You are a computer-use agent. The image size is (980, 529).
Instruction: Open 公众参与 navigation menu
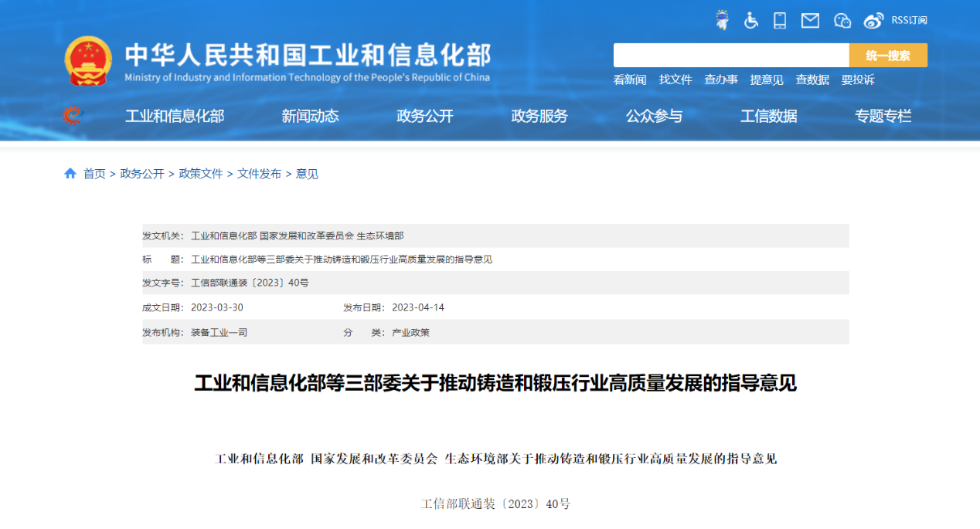[654, 117]
